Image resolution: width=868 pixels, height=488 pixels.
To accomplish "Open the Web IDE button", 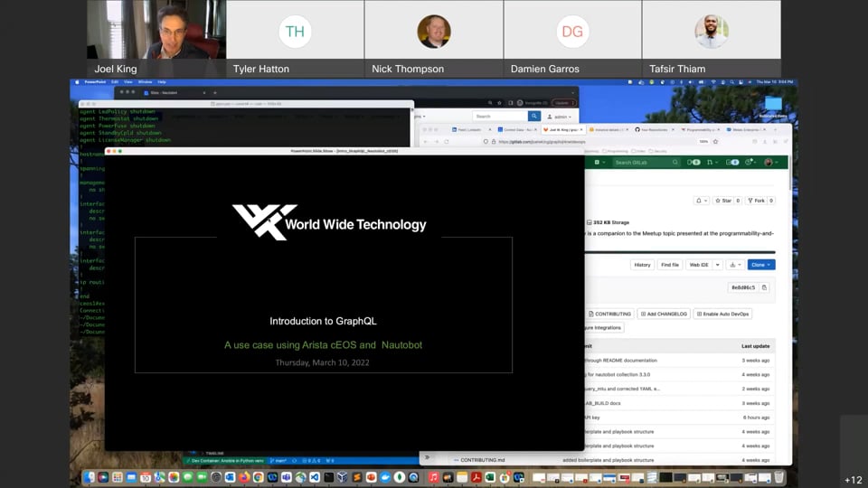I will point(699,265).
